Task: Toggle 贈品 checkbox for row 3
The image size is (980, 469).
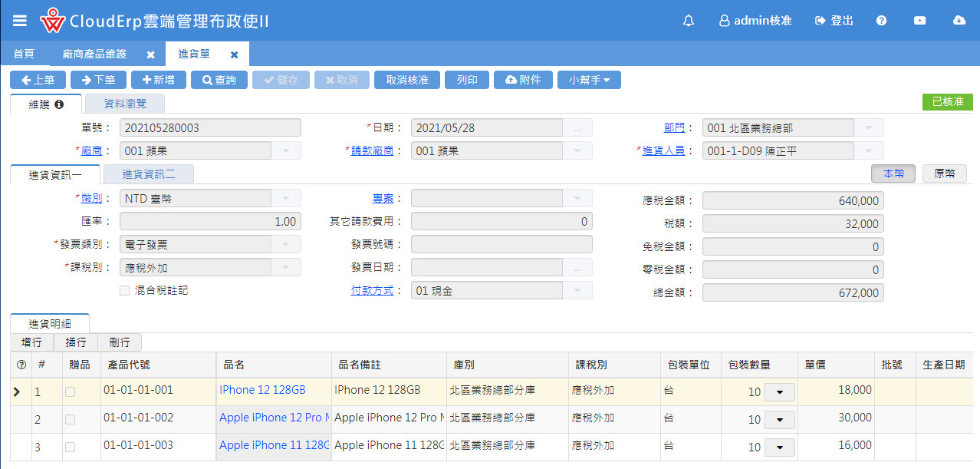Action: [71, 447]
